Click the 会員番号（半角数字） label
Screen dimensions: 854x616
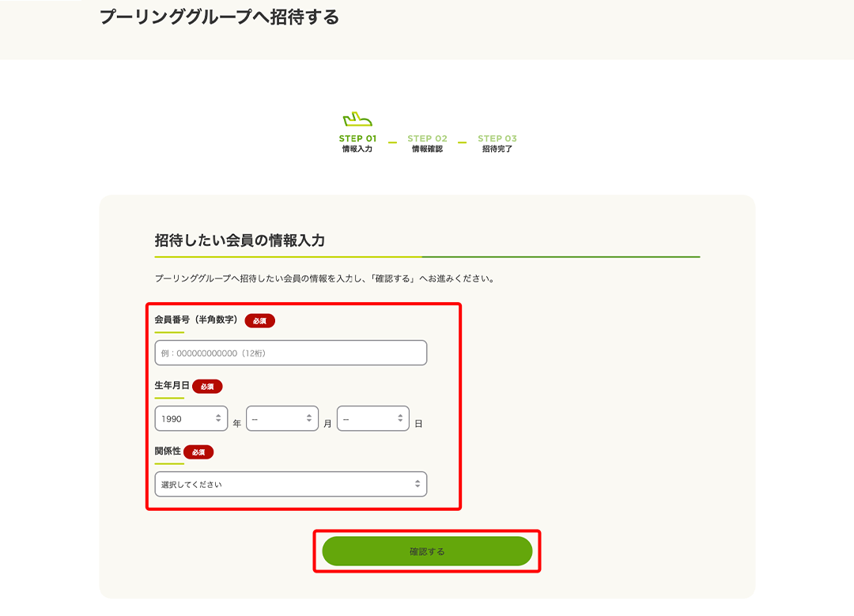coord(196,319)
